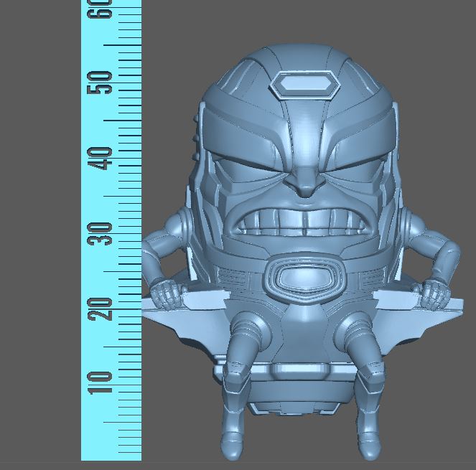The height and width of the screenshot is (470, 476).
Task: Select the oval belt buckle on the torso
Action: coord(307,278)
